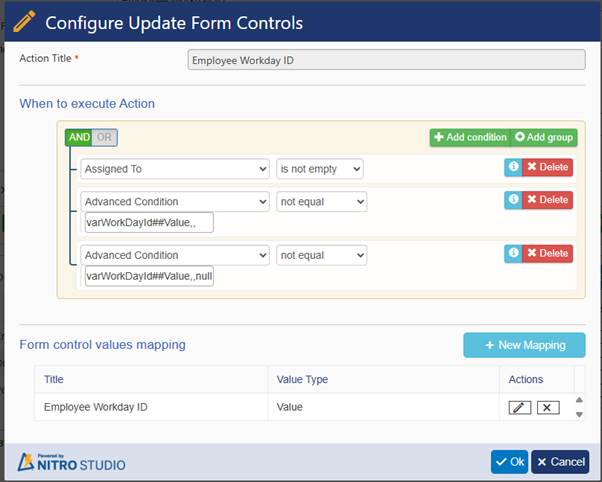The image size is (602, 482).
Task: Open the Assigned To field dropdown
Action: [x=176, y=169]
